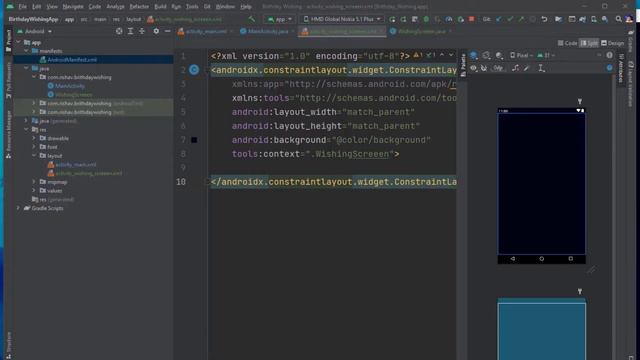
Task: Collapse the manifests folder
Action: (x=26, y=51)
